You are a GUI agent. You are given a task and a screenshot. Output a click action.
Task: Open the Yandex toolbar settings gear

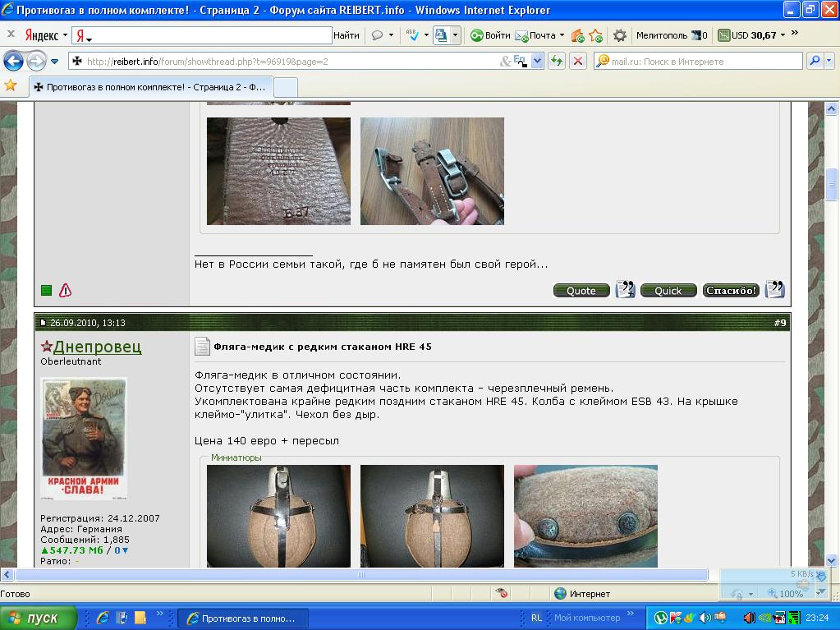619,35
